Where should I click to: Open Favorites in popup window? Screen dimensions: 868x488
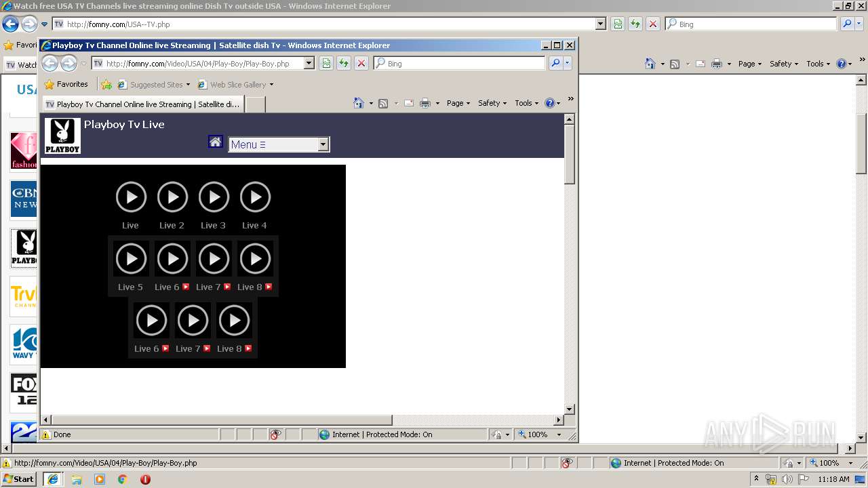[x=66, y=85]
